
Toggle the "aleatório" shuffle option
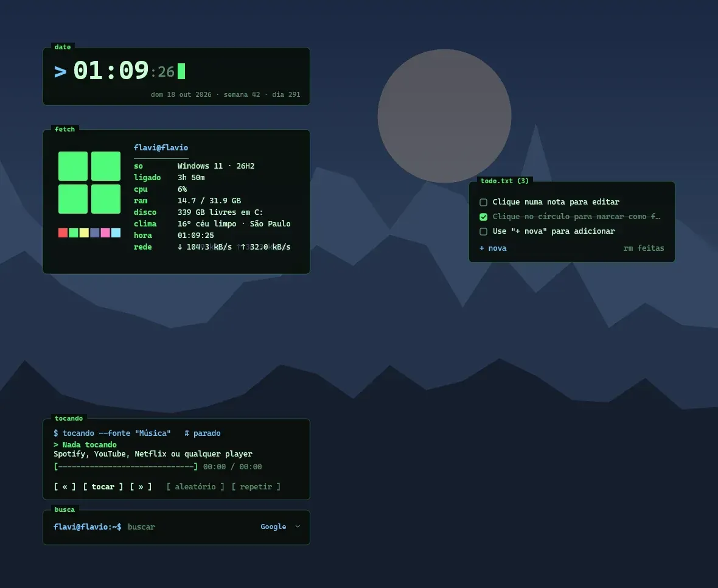click(195, 487)
